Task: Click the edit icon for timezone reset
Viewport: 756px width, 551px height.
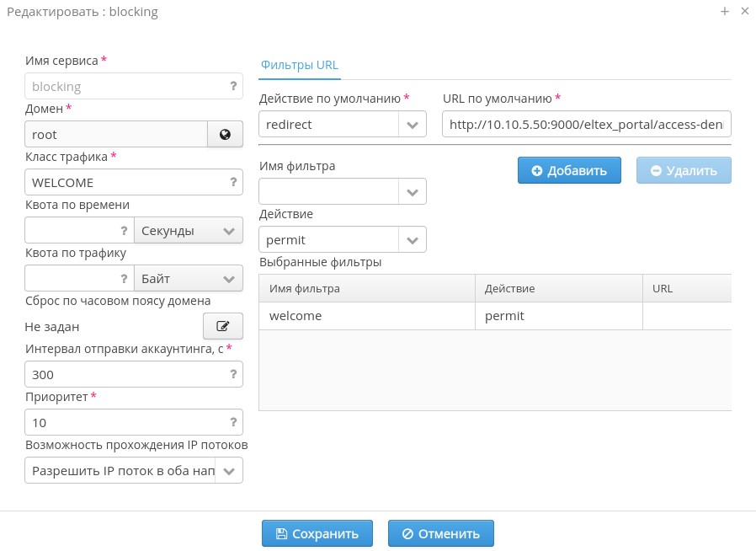Action: 223,326
